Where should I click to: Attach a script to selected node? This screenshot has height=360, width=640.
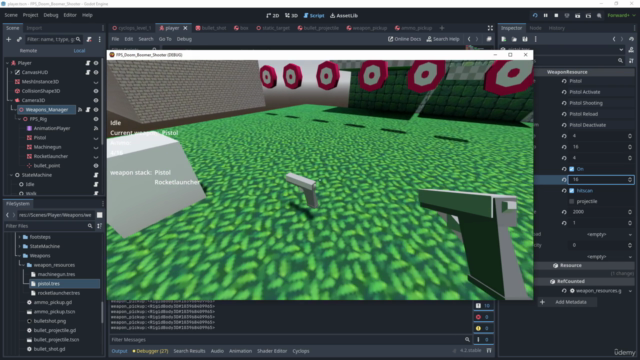pyautogui.click(x=89, y=39)
